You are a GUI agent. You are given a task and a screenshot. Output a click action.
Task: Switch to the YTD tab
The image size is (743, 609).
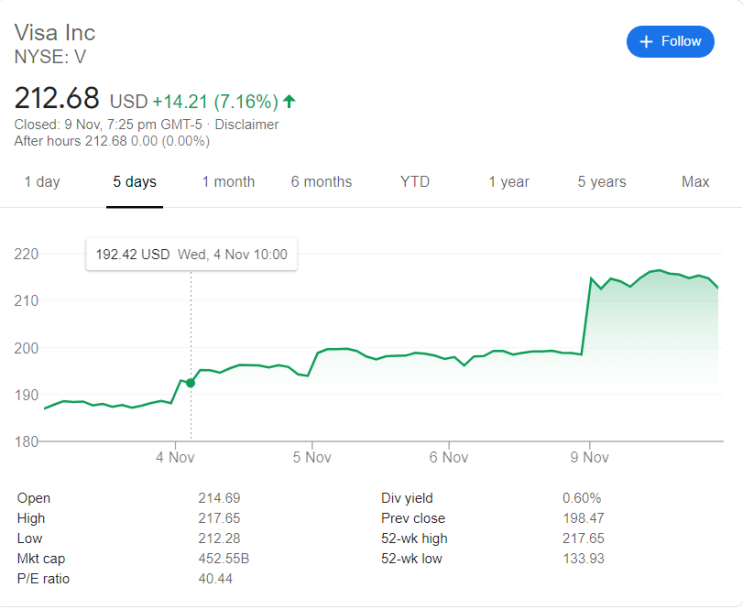click(x=415, y=182)
